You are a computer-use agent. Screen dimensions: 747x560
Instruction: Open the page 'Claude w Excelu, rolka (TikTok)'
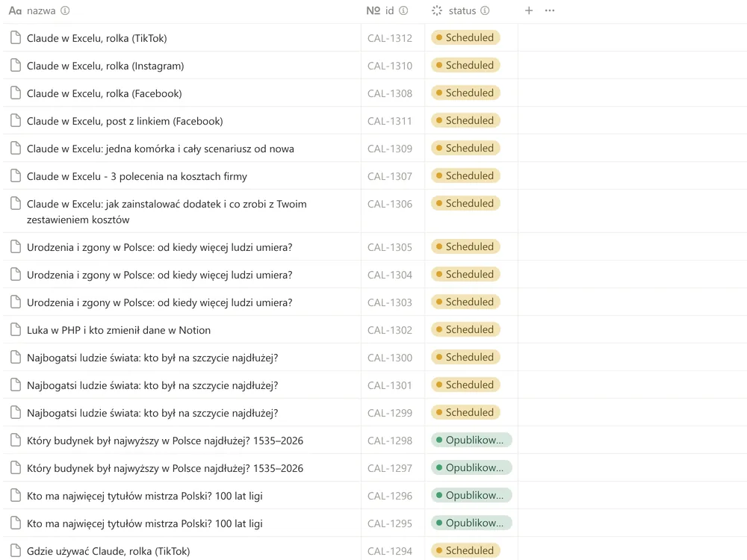(96, 38)
